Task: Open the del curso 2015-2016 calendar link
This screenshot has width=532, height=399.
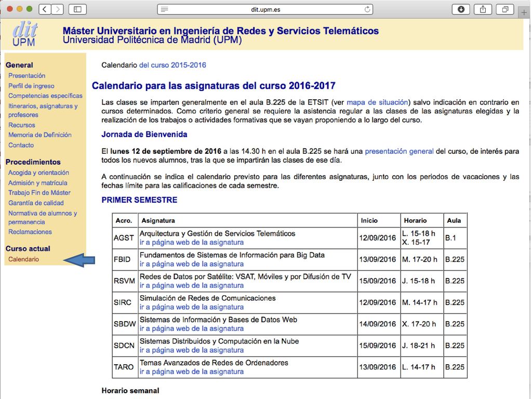Action: coord(172,65)
